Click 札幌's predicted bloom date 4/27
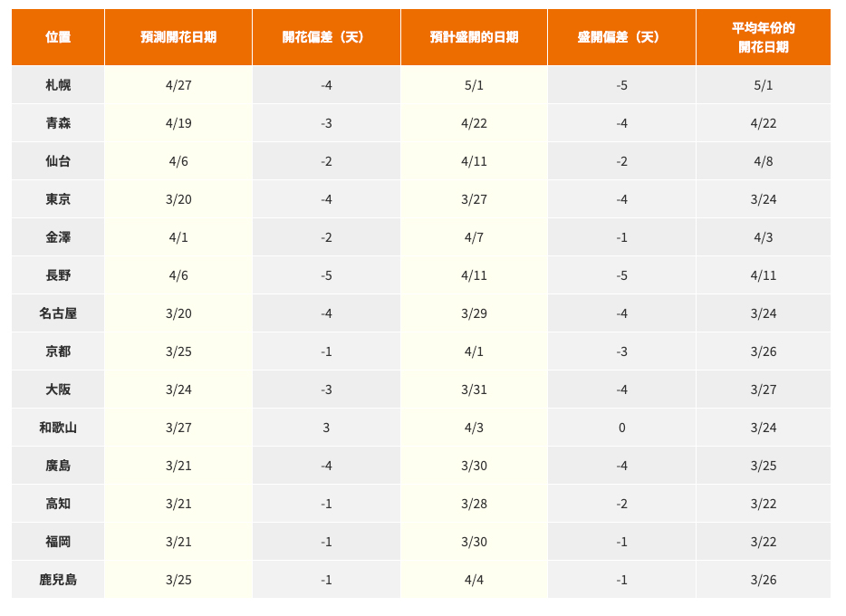Viewport: 846px width, 616px height. (x=178, y=85)
